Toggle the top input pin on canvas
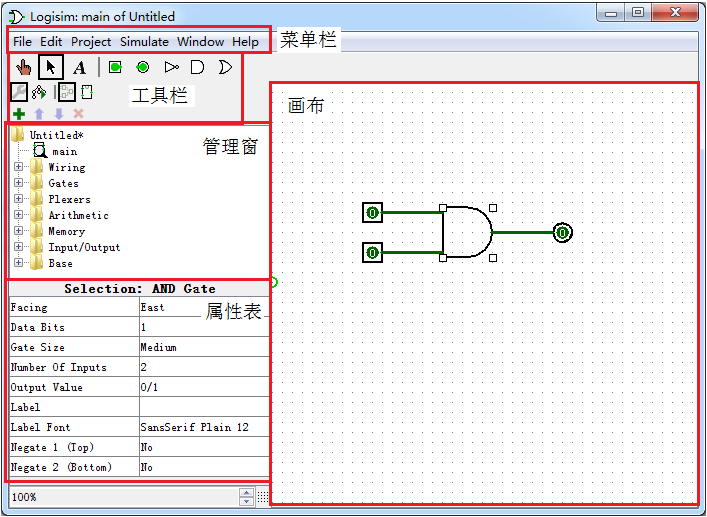707x517 pixels. (372, 213)
